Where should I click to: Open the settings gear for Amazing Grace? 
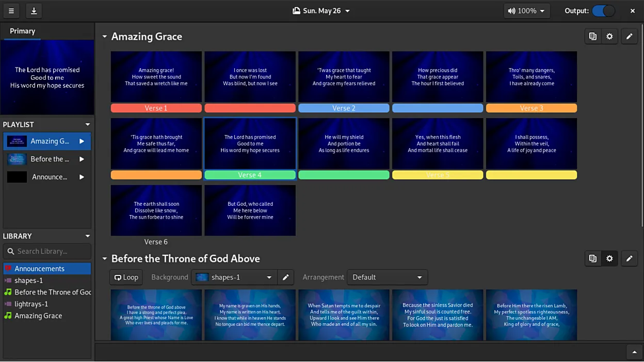(609, 36)
